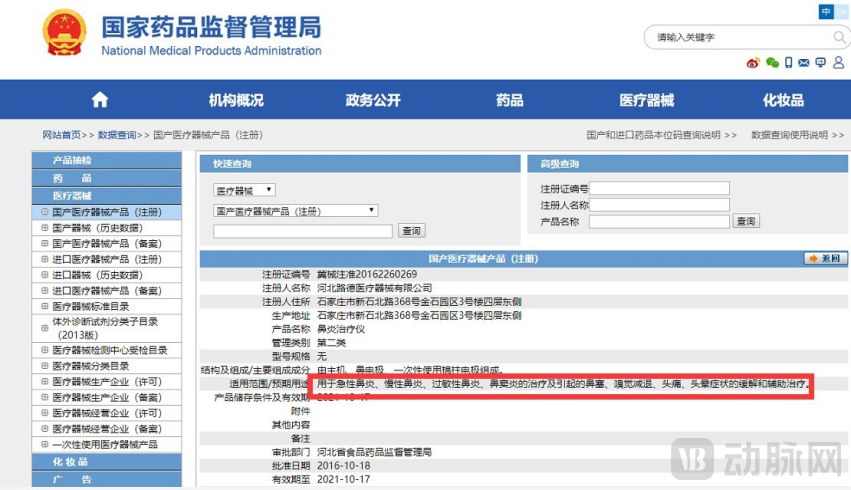The height and width of the screenshot is (490, 851).
Task: Click the 数据查询 breadcrumb link
Action: (x=116, y=135)
